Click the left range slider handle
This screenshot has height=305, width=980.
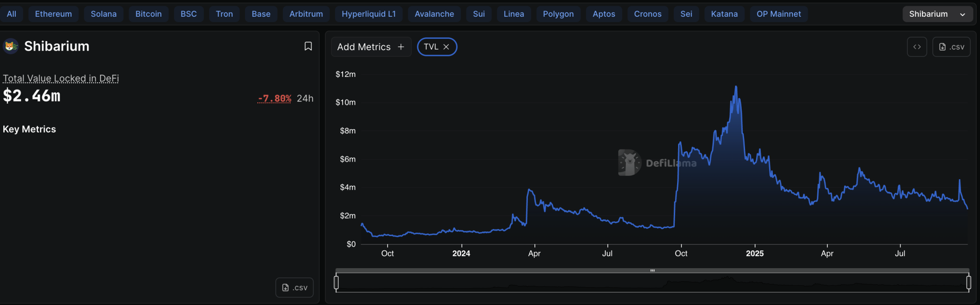pyautogui.click(x=336, y=283)
